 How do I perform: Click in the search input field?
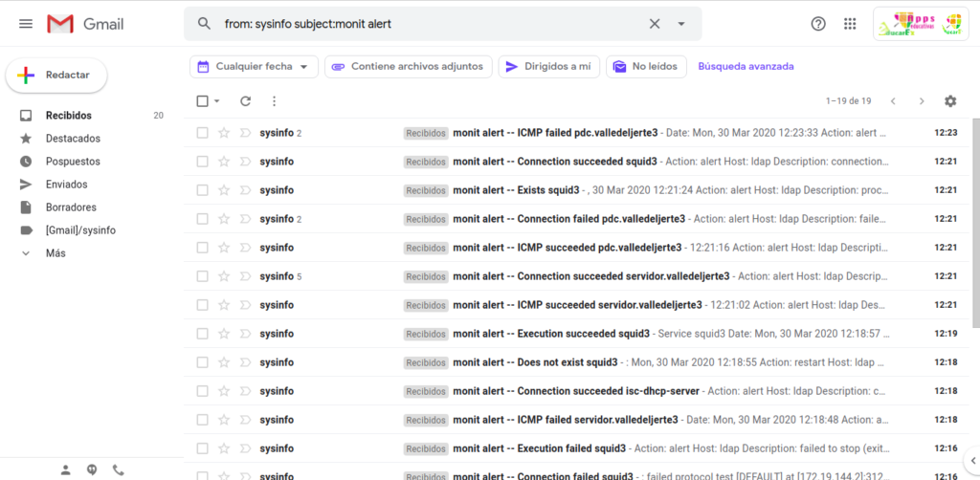pyautogui.click(x=432, y=24)
